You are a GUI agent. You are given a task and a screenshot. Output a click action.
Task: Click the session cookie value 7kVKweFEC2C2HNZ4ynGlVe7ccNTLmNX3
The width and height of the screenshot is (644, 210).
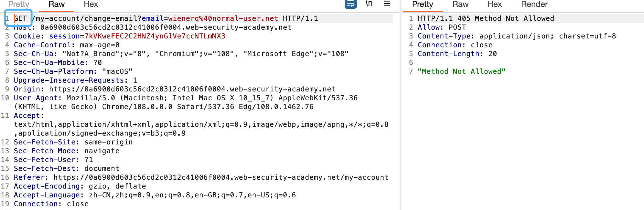(155, 36)
